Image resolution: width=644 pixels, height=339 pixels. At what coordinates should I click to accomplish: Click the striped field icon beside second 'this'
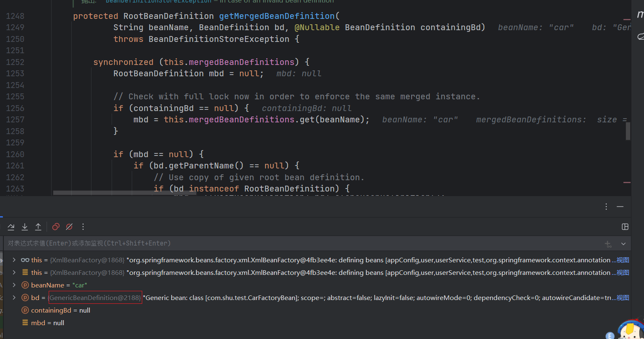pyautogui.click(x=25, y=272)
